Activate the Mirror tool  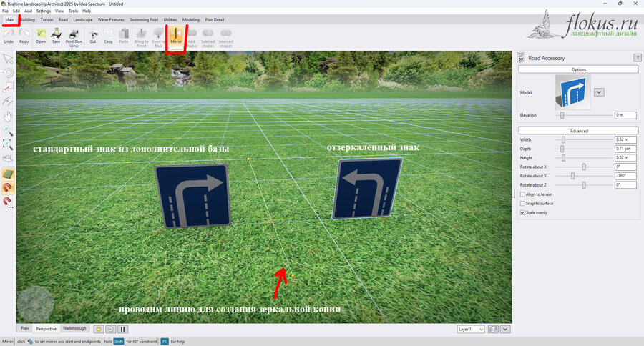point(176,36)
